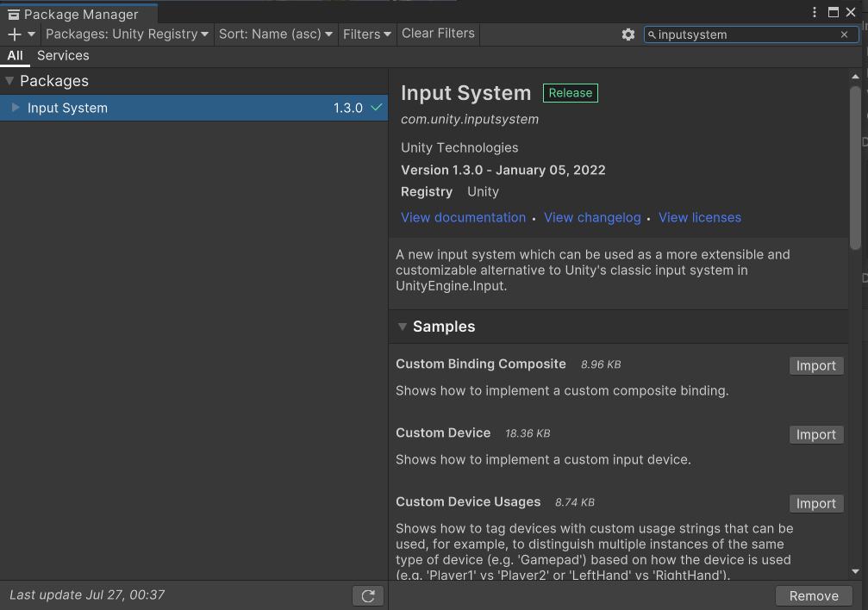Open the View changelog link

pyautogui.click(x=592, y=217)
